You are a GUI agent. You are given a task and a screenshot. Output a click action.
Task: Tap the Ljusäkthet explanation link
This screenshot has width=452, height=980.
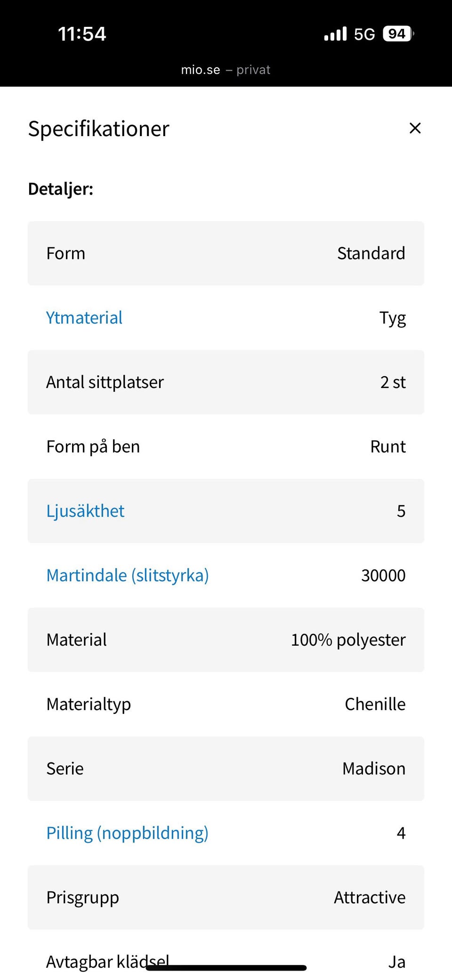tap(85, 511)
